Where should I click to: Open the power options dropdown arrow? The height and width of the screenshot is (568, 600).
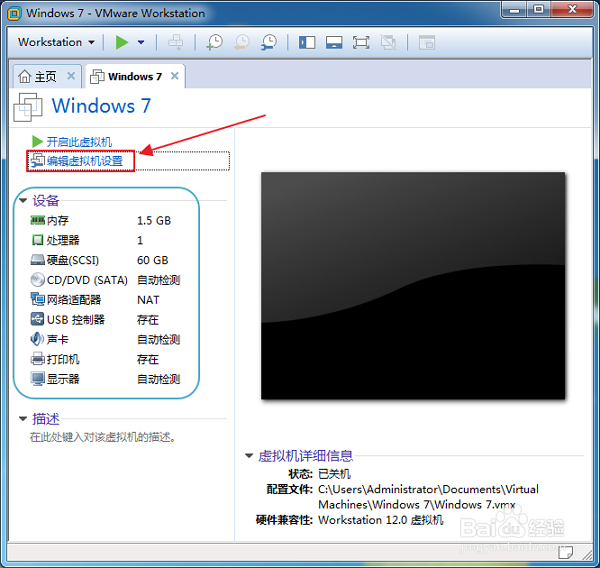click(141, 42)
